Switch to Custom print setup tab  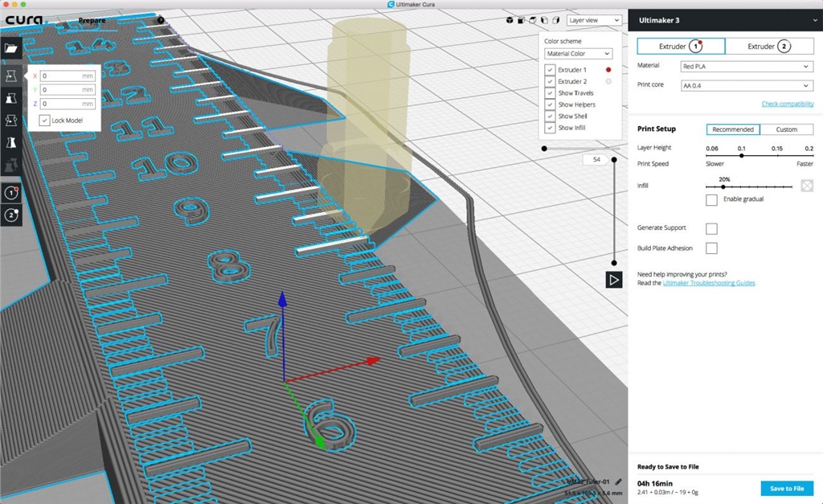click(786, 129)
